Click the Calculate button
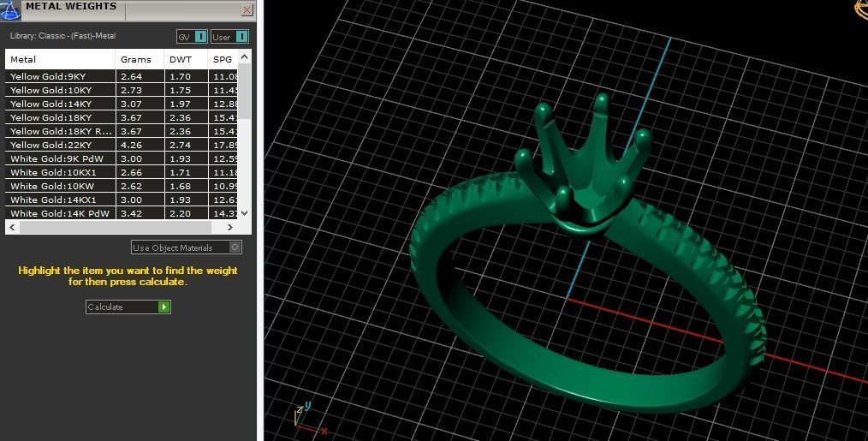Screen dimensions: 868x441 (x=128, y=307)
